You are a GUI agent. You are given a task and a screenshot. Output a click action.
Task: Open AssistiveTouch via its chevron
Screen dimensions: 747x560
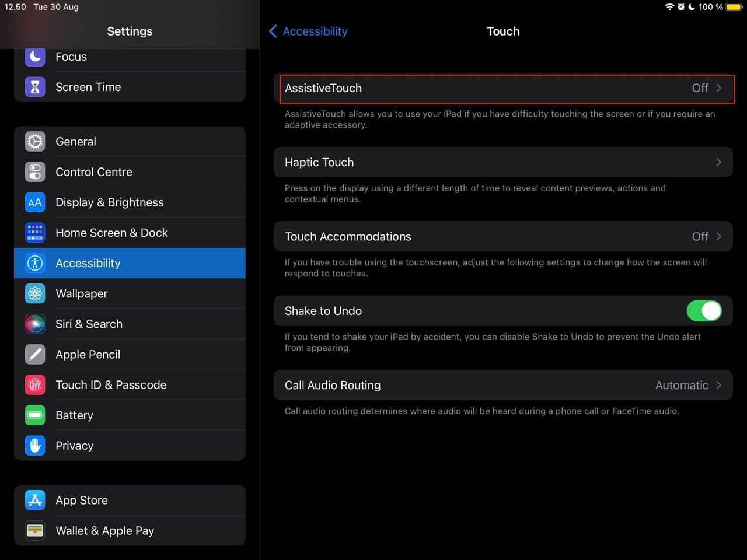[x=719, y=88]
